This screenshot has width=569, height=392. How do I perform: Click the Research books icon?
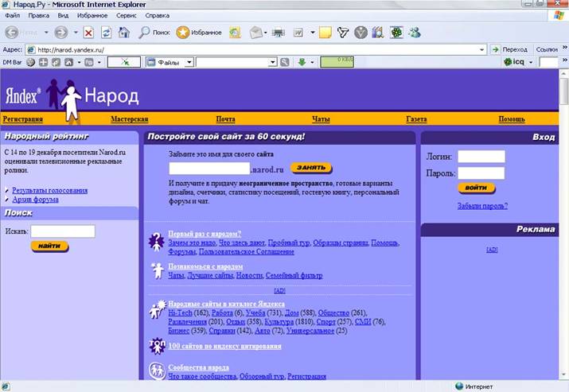coord(378,33)
